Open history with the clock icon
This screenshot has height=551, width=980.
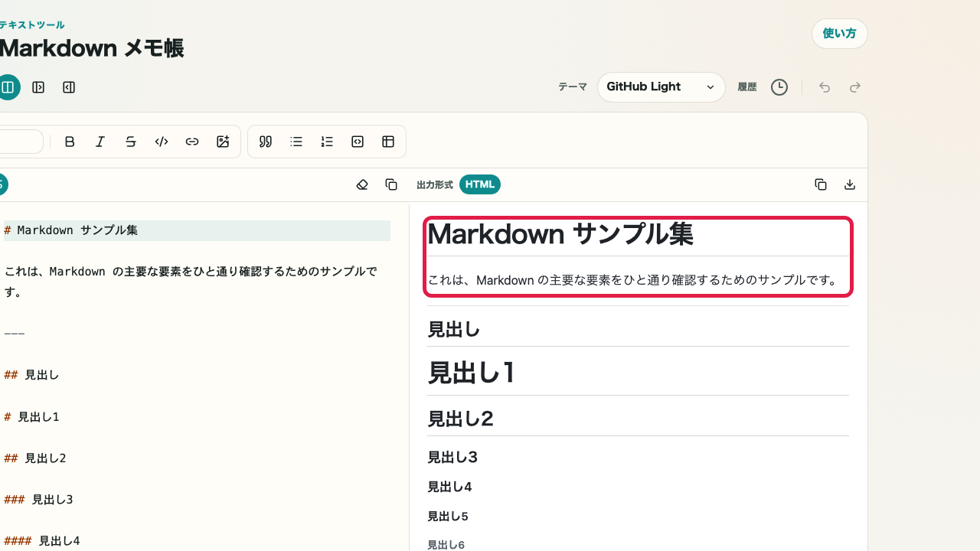pyautogui.click(x=779, y=87)
